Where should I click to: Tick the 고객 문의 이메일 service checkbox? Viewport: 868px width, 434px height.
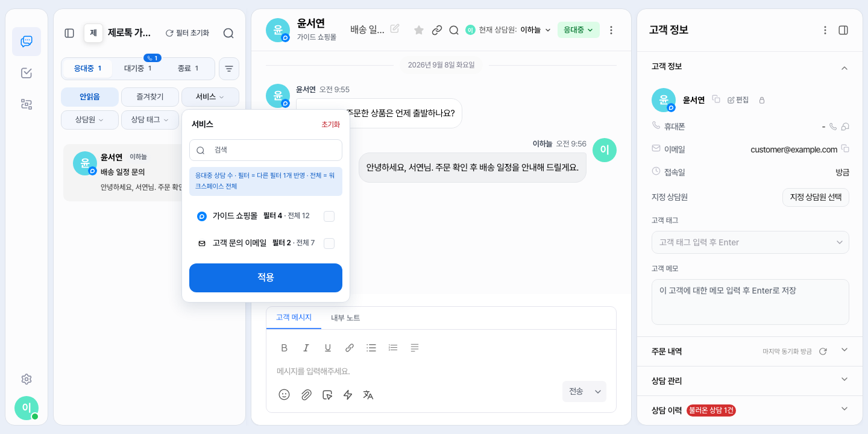(x=329, y=244)
